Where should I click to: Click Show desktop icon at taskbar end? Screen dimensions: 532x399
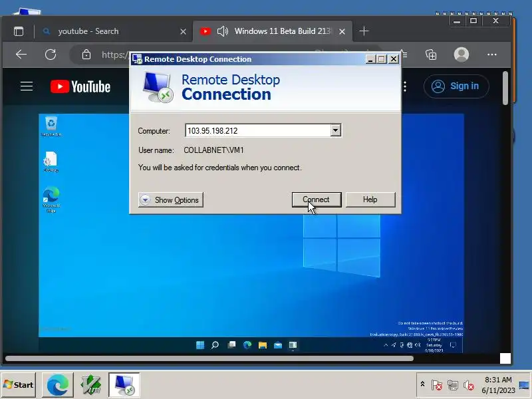point(524,385)
